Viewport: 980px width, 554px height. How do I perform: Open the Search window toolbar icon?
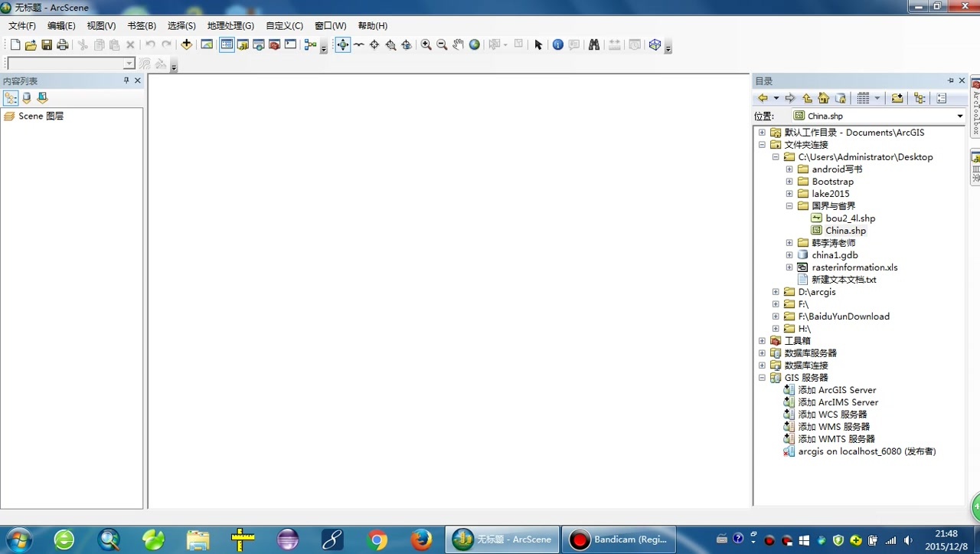[x=259, y=44]
